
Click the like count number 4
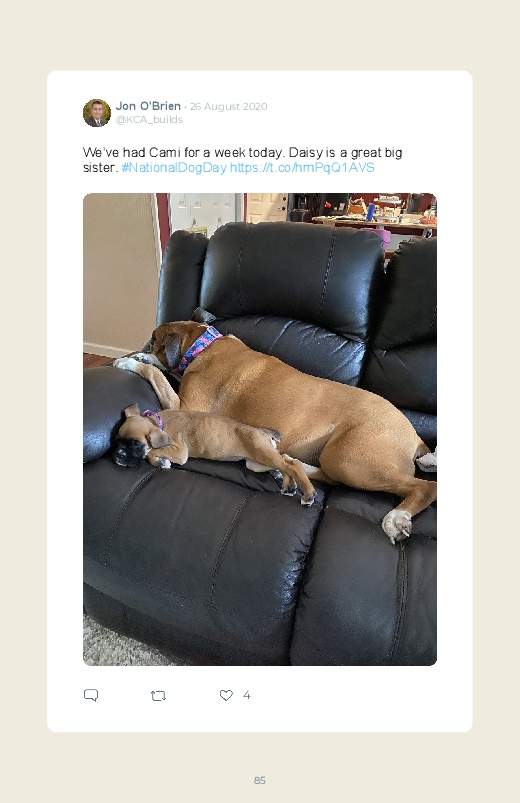[x=246, y=695]
